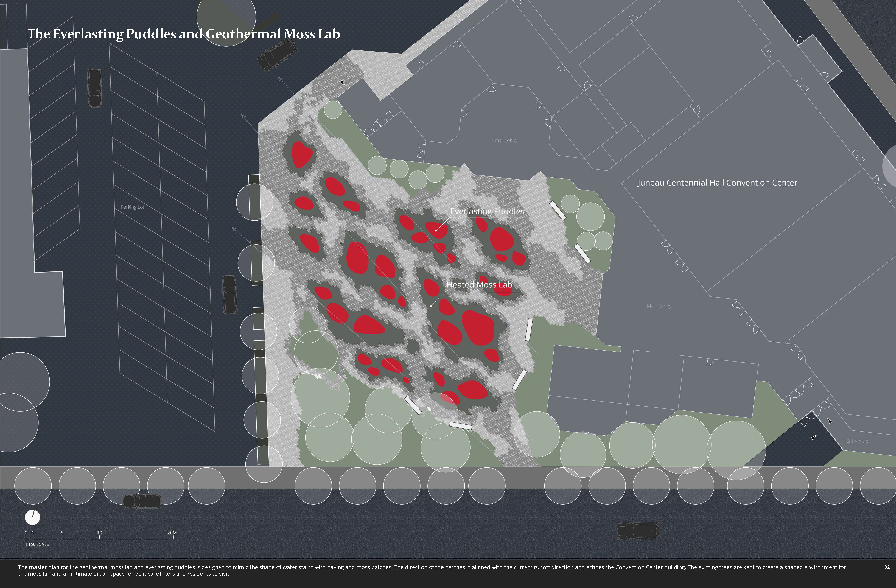Click the leader dot of Heated Moss Lab callout
This screenshot has height=588, width=896.
coord(431,306)
